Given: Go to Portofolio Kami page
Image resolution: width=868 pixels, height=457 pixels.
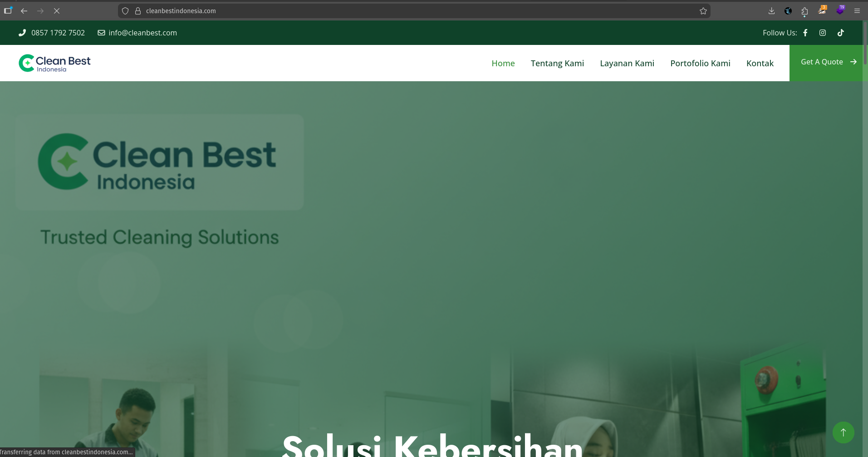Looking at the screenshot, I should [700, 63].
